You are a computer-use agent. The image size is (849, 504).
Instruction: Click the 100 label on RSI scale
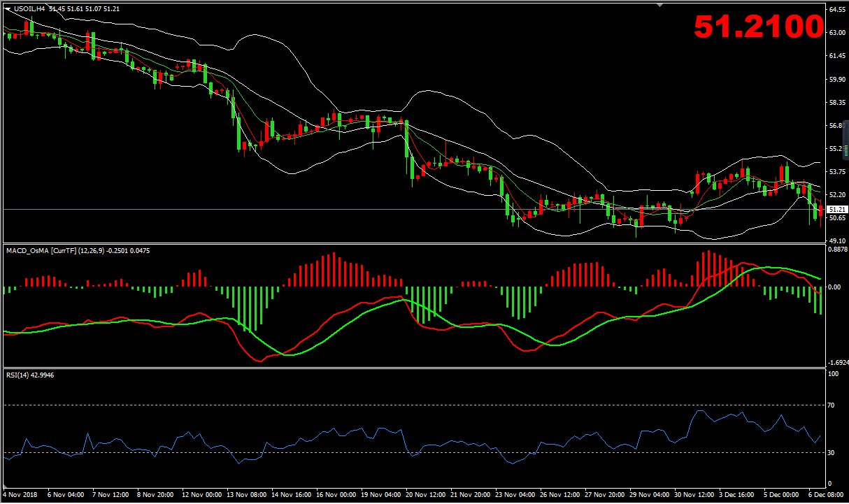click(833, 374)
